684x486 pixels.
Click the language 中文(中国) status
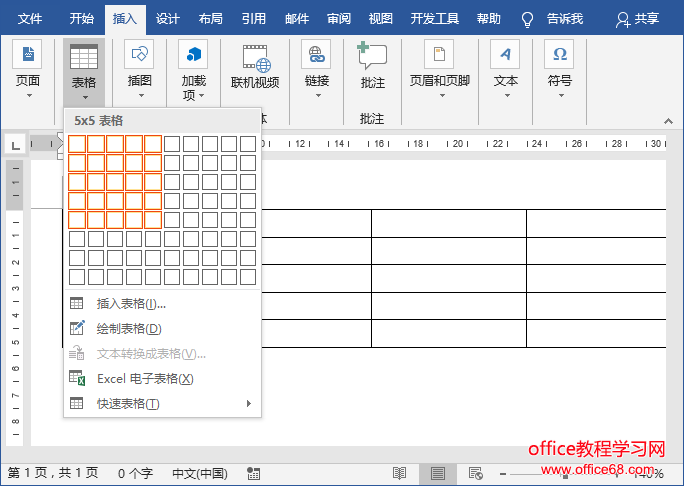[x=200, y=473]
